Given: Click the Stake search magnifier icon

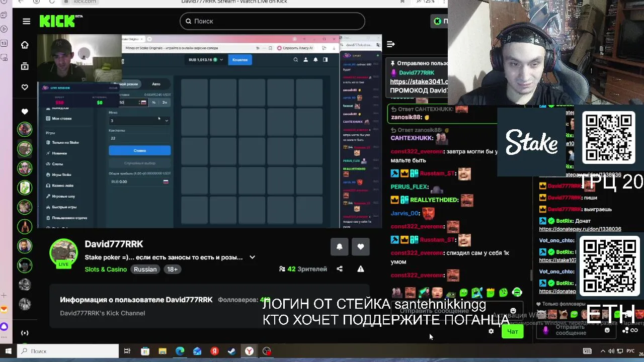Looking at the screenshot, I should click(295, 60).
